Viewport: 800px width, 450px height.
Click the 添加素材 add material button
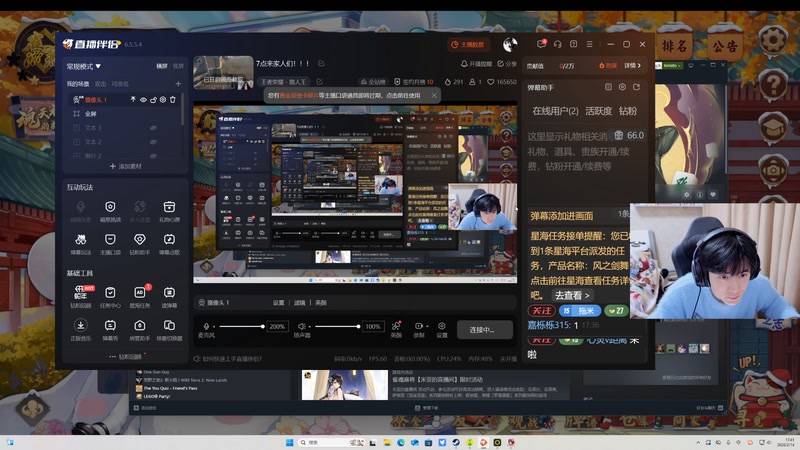[126, 166]
